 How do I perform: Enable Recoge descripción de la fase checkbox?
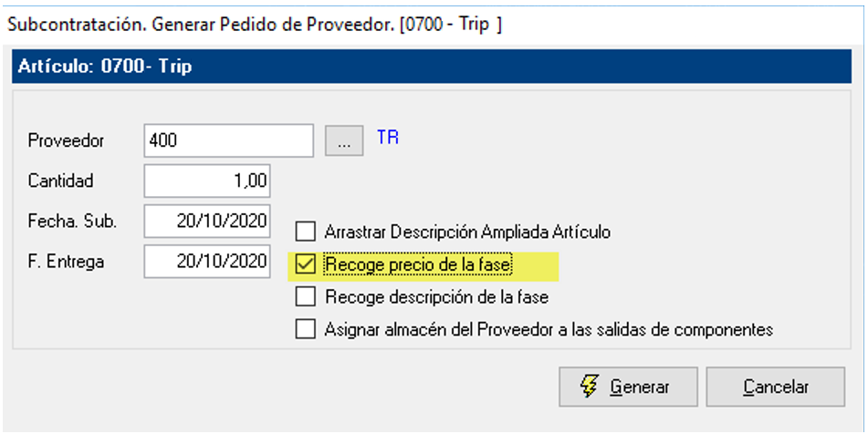pos(305,297)
